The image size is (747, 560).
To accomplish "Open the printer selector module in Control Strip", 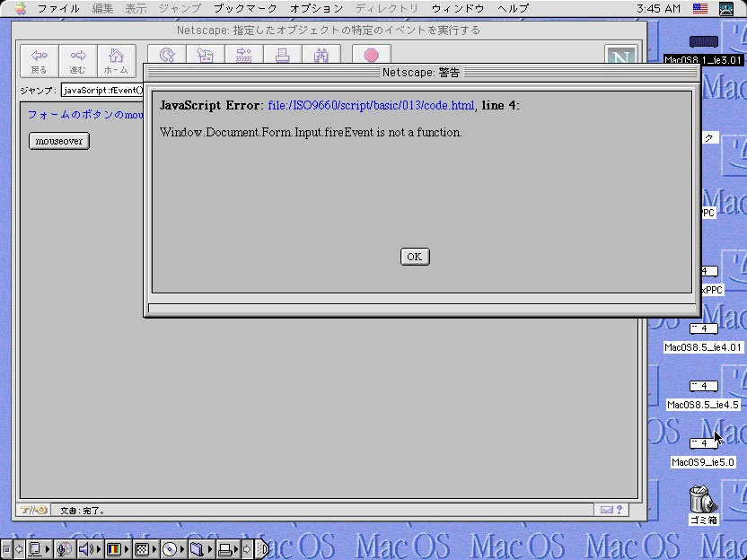I will tap(228, 549).
